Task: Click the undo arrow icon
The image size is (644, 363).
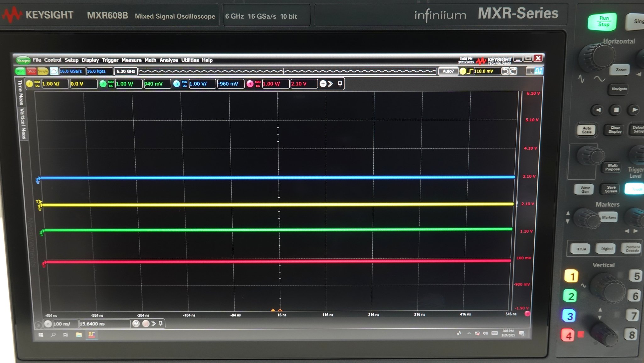Action: coord(505,71)
